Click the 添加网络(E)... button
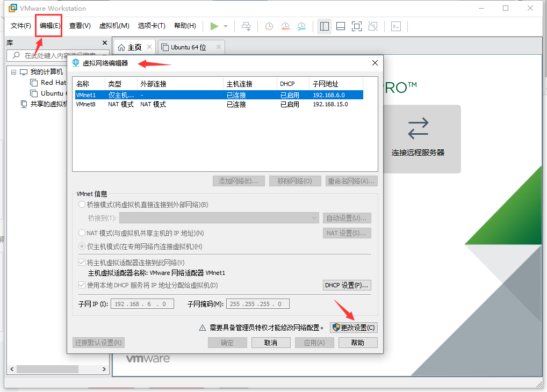Viewport: 547px width, 392px height. coord(239,181)
